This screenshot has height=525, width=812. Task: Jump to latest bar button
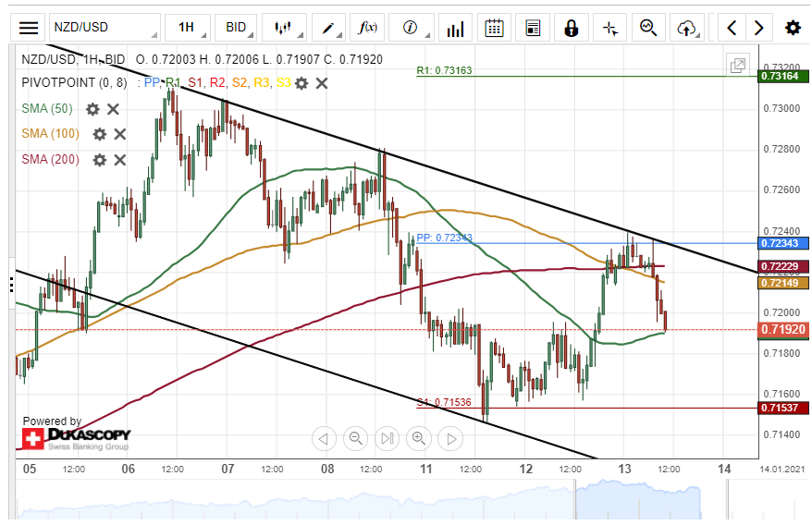coord(387,438)
